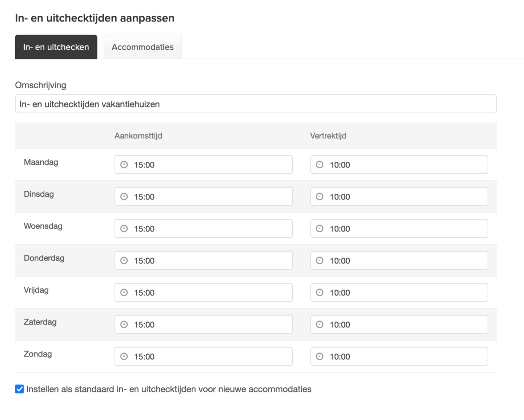Switch to the Accommodaties tab
The width and height of the screenshot is (524, 420).
(x=143, y=47)
